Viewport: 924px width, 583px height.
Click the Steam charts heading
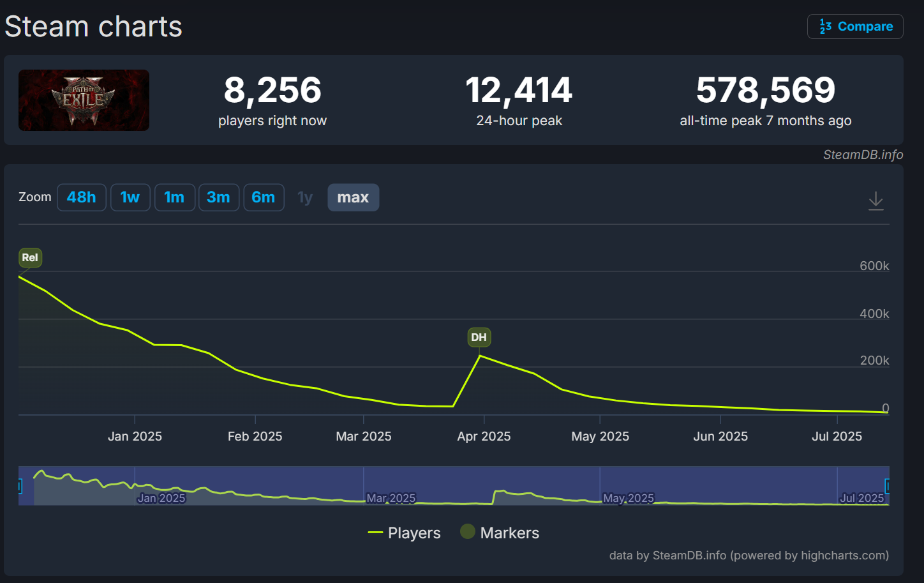click(x=94, y=27)
